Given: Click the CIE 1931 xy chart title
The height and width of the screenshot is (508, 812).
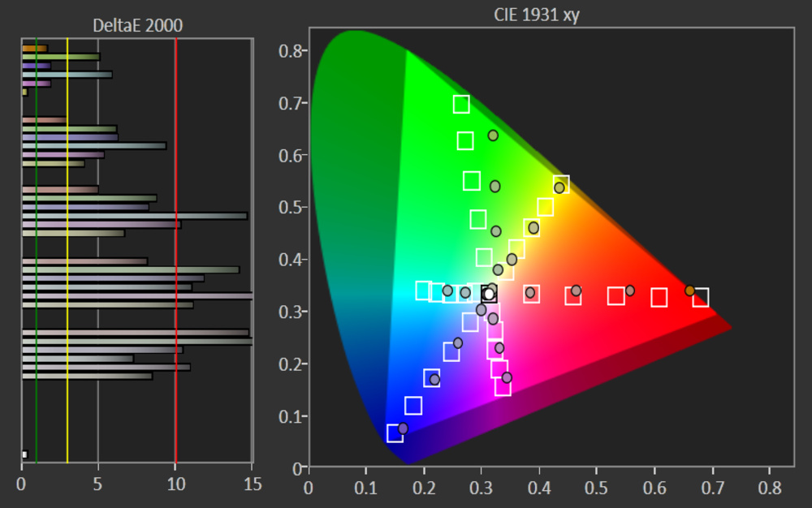Looking at the screenshot, I should [x=536, y=16].
